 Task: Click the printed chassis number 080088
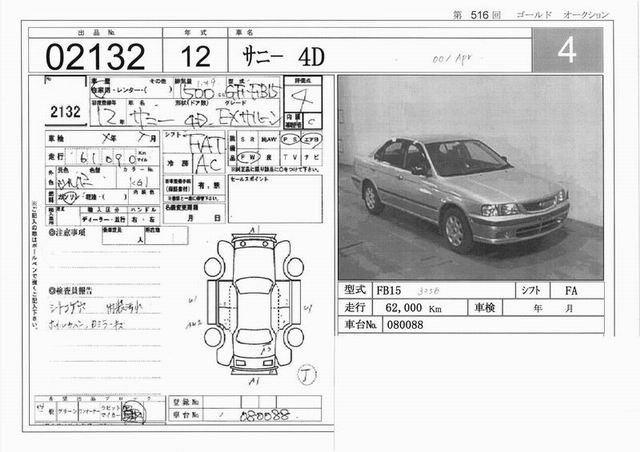click(x=405, y=325)
